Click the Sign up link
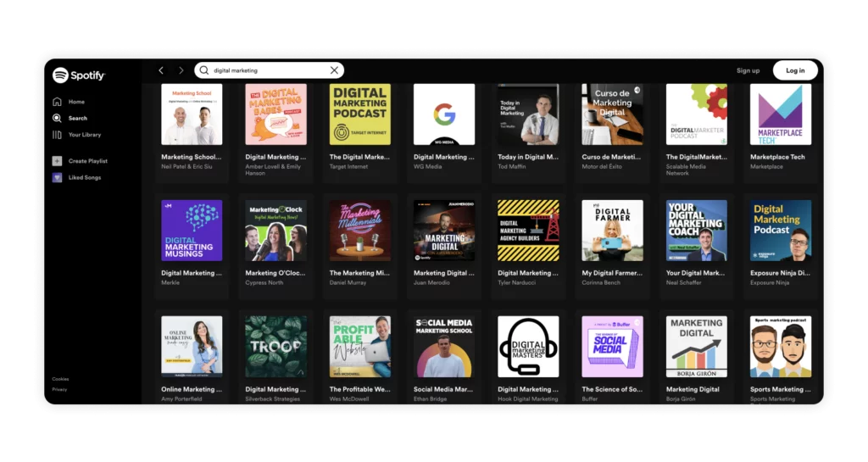The image size is (868, 462). point(748,71)
